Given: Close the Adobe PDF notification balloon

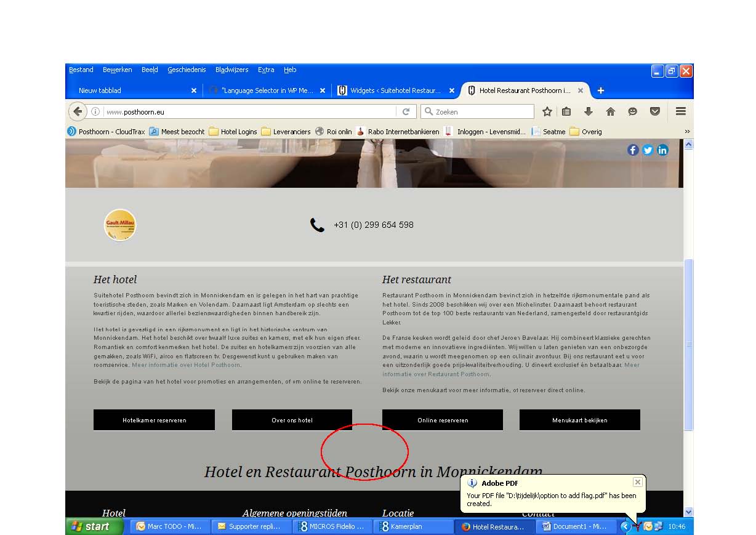Looking at the screenshot, I should 638,482.
